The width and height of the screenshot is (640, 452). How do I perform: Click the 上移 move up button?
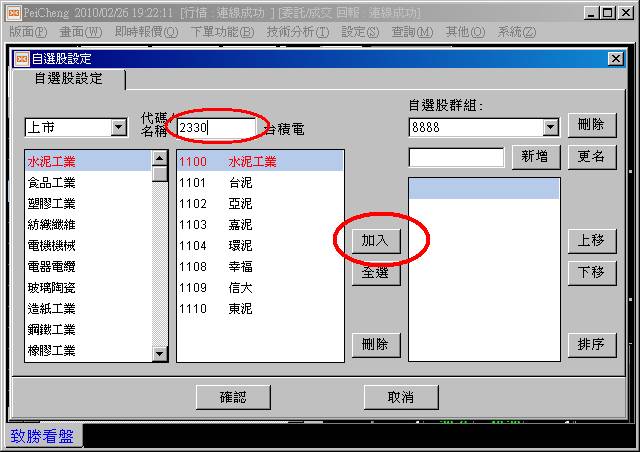point(591,240)
